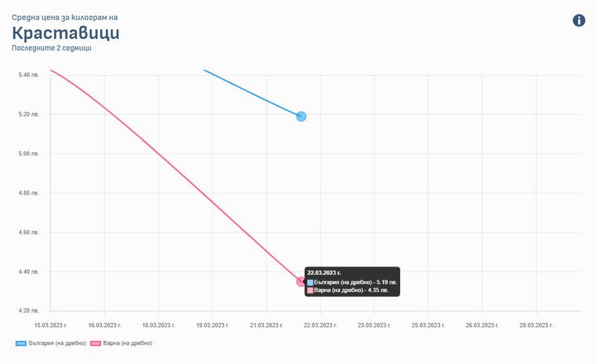The width and height of the screenshot is (596, 364).
Task: Click the Средна цена за килограм на heading
Action: pyautogui.click(x=65, y=18)
